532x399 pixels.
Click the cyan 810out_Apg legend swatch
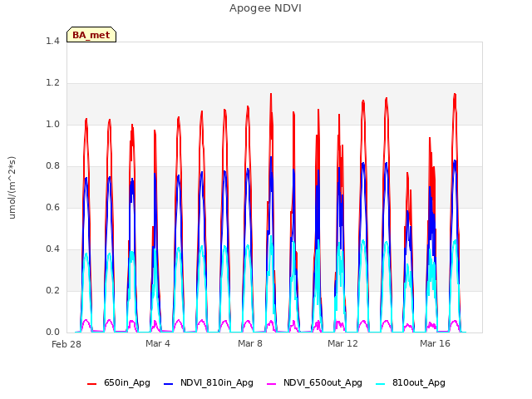[x=381, y=384]
